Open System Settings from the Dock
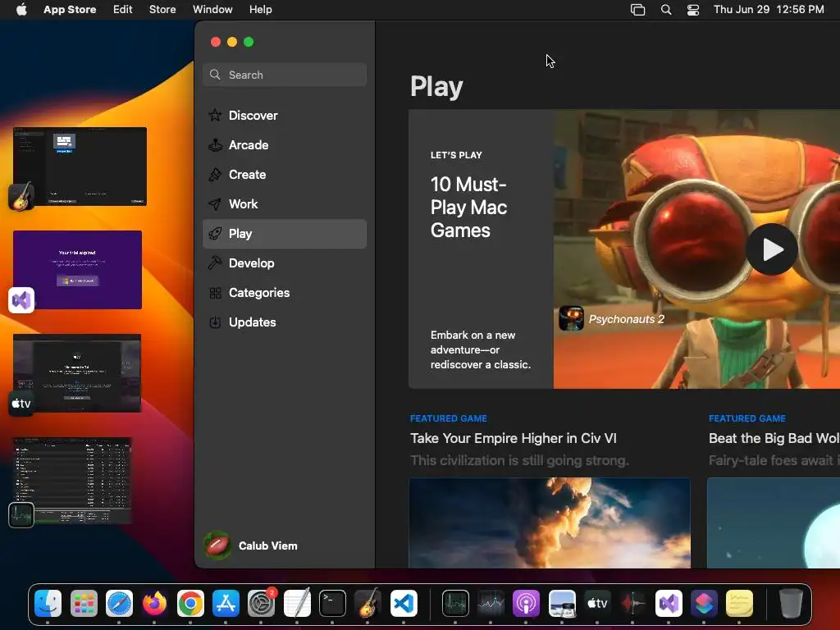Screen dimensions: 840x630 pos(261,604)
